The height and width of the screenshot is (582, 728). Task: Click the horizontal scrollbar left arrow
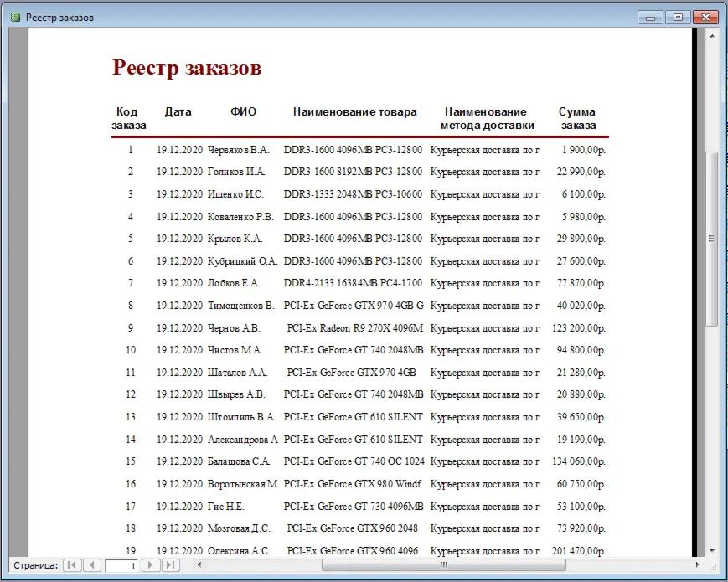click(x=199, y=565)
